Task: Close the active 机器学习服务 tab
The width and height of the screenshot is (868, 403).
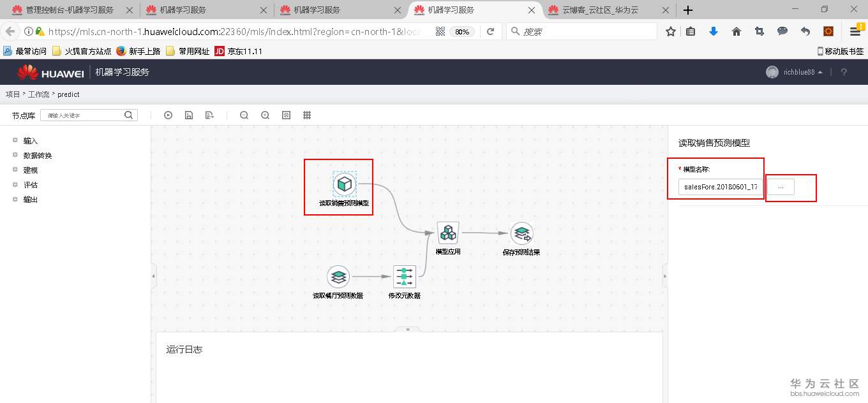Action: tap(532, 10)
